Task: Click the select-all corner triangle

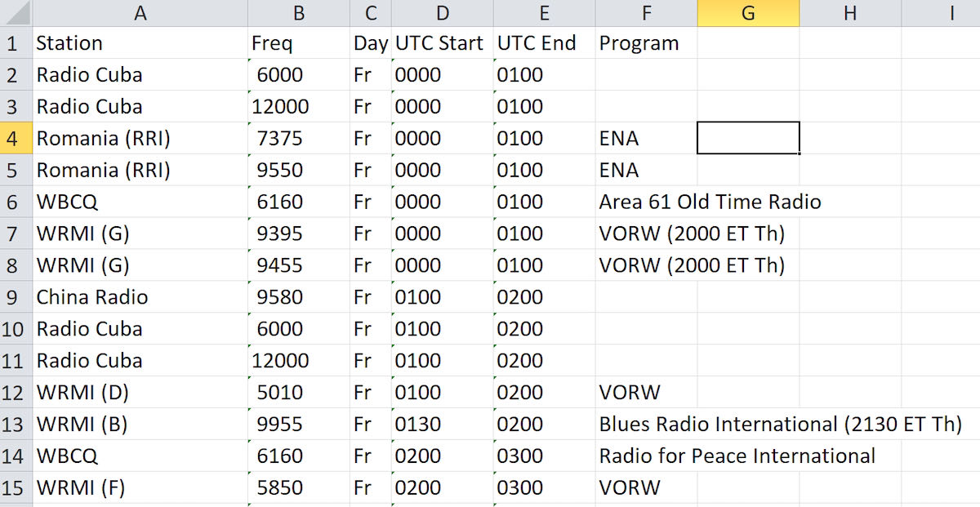Action: click(x=16, y=13)
